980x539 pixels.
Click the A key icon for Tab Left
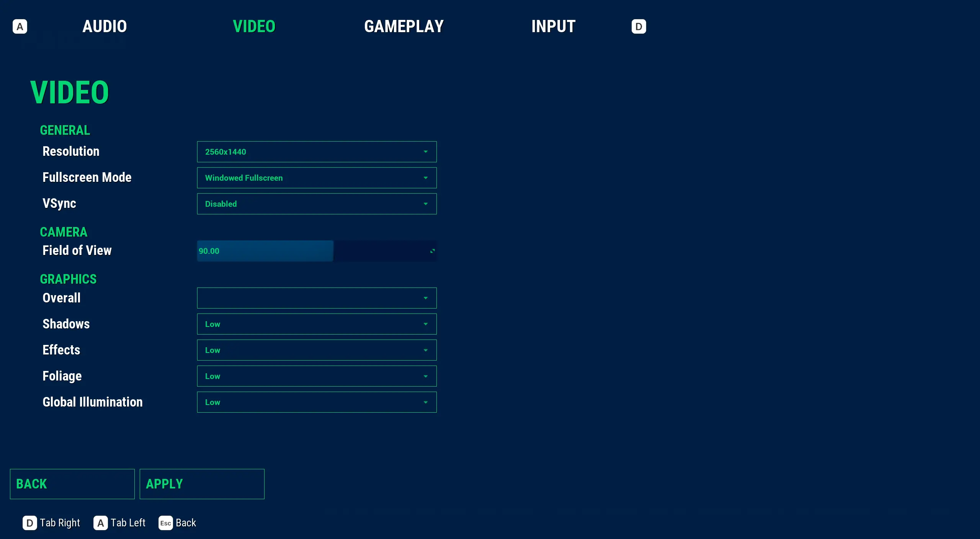[100, 523]
